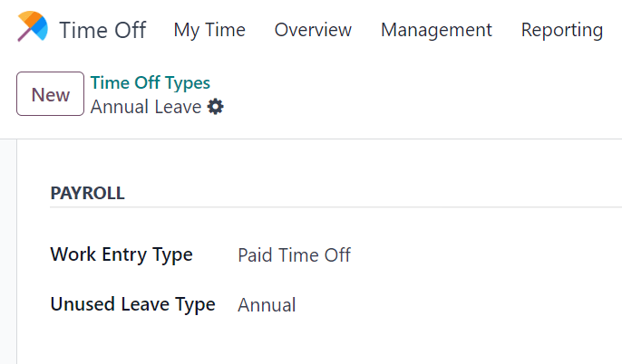
Task: Go back to Time Off Types breadcrumb
Action: tap(151, 83)
